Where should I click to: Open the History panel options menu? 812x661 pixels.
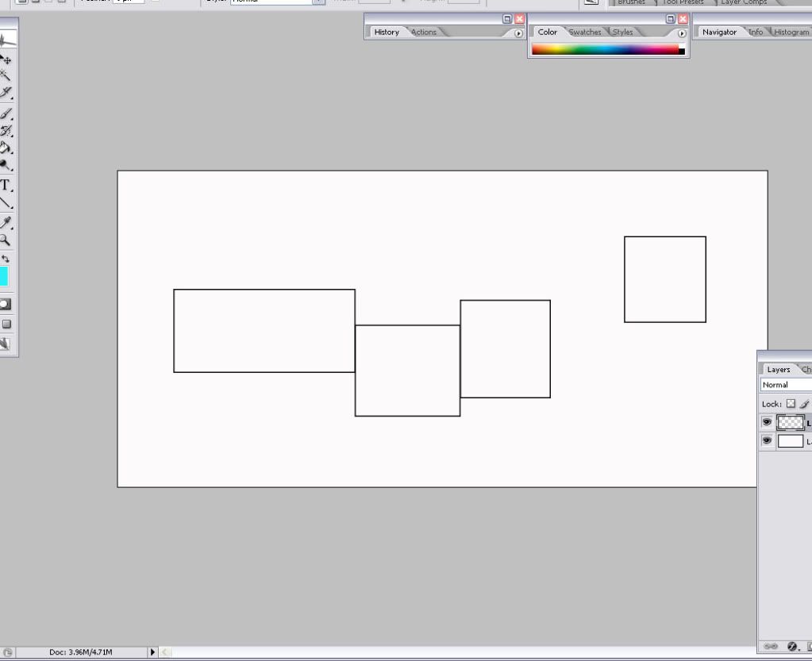[x=518, y=33]
